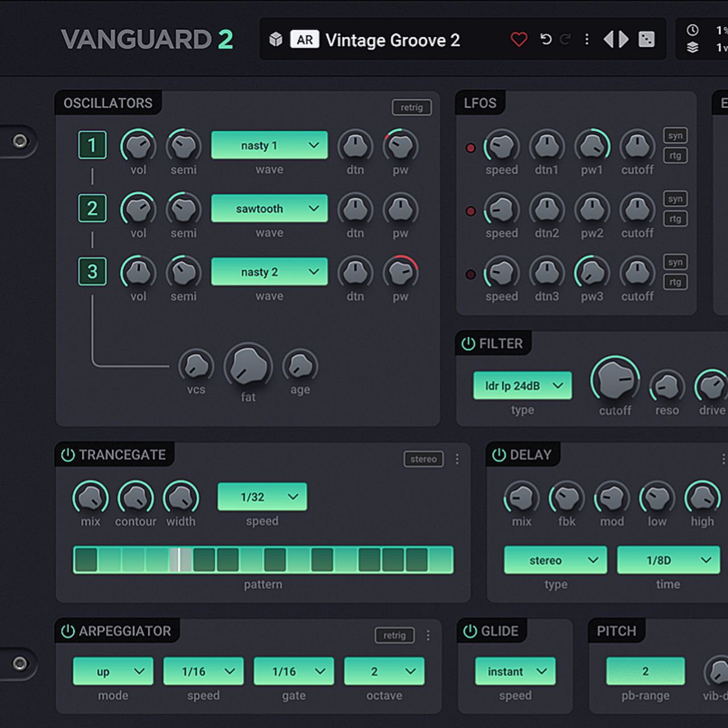Click LFO 2 syn button
This screenshot has width=728, height=728.
click(675, 198)
